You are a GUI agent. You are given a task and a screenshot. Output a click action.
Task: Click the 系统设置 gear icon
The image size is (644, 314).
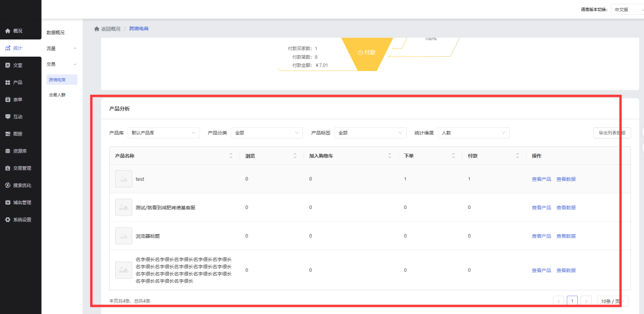pos(8,220)
